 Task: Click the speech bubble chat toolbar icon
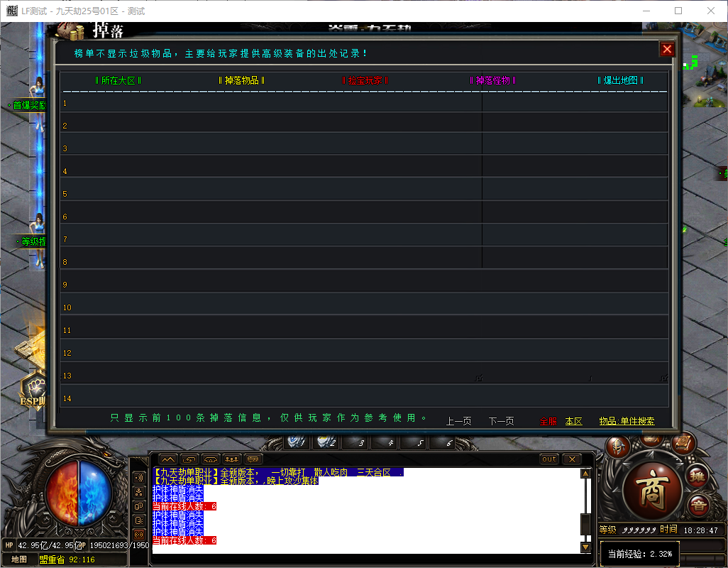[253, 459]
